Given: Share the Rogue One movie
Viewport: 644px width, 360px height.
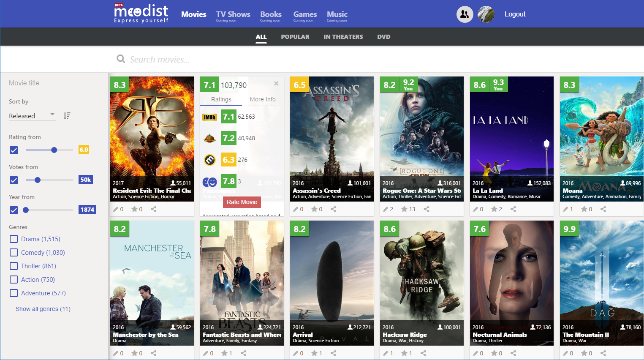Looking at the screenshot, I should tap(427, 209).
